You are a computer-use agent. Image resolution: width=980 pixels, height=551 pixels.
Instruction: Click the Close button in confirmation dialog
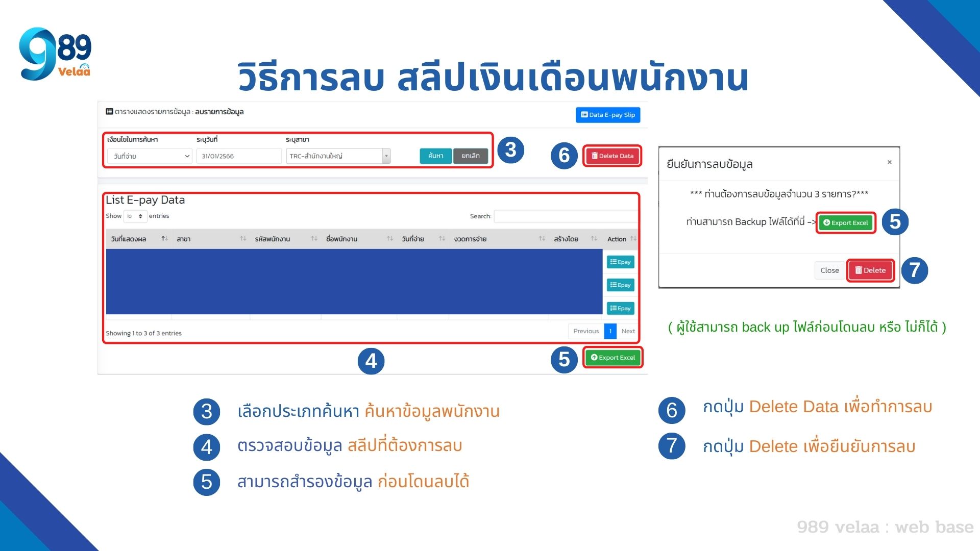pyautogui.click(x=829, y=269)
